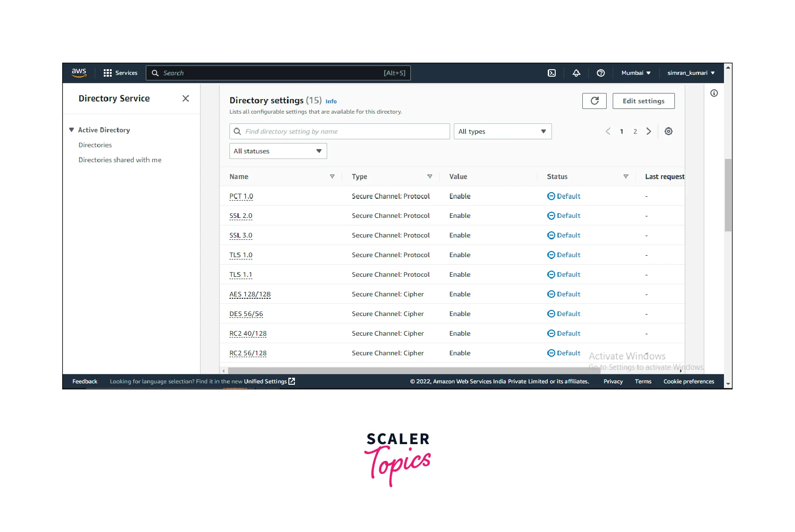Open the TLS 1.0 setting link
This screenshot has width=795, height=532.
(x=241, y=255)
